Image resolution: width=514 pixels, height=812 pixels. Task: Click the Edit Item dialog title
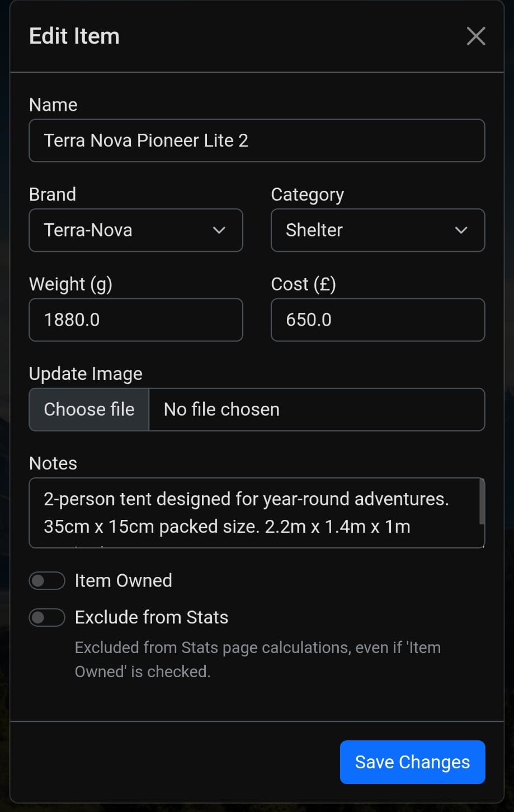[x=74, y=36]
